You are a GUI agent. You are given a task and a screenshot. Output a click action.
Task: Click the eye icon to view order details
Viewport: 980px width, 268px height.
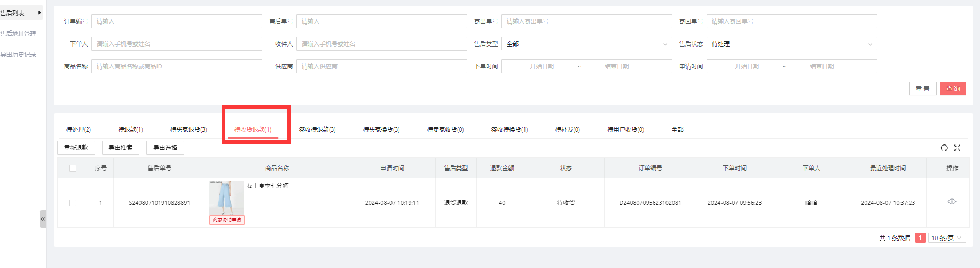point(952,202)
